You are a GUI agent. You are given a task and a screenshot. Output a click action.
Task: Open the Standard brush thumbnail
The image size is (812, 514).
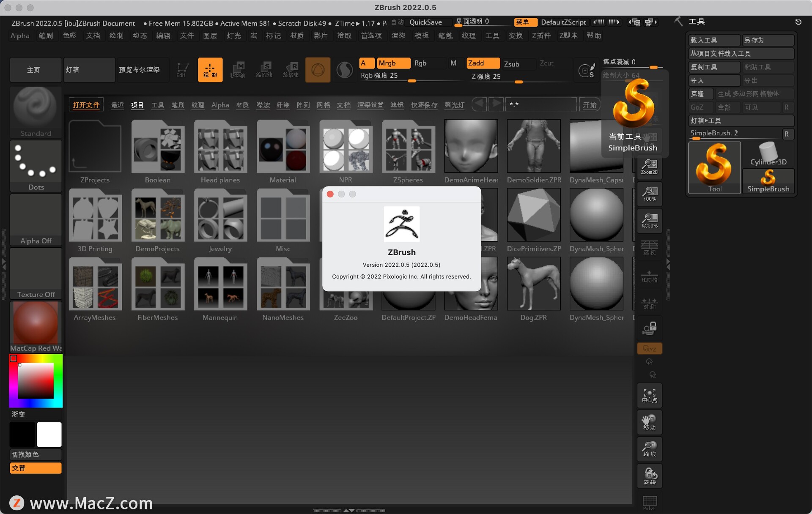36,112
